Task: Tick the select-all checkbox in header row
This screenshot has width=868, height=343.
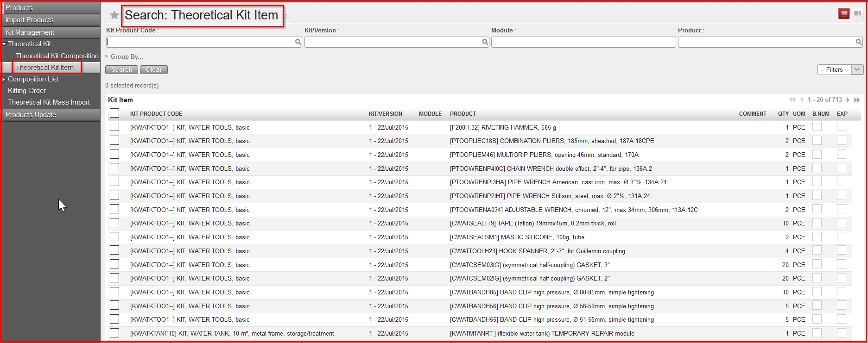Action: pyautogui.click(x=114, y=113)
